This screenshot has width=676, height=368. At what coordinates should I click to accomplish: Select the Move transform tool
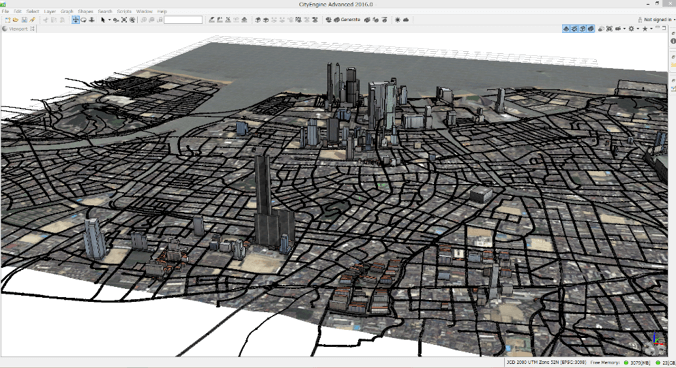click(116, 20)
